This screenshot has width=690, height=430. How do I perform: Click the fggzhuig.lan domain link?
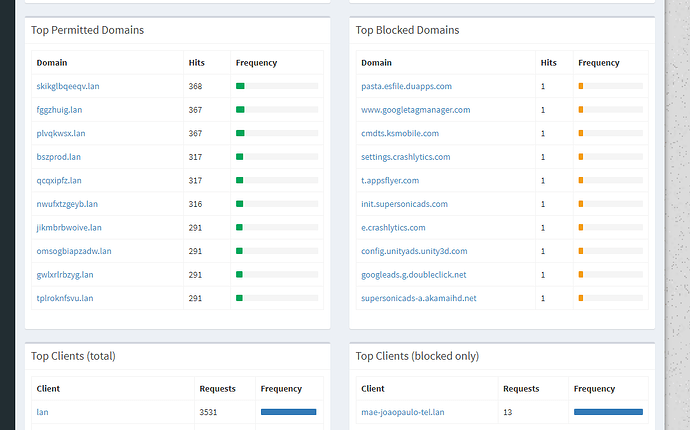click(62, 110)
